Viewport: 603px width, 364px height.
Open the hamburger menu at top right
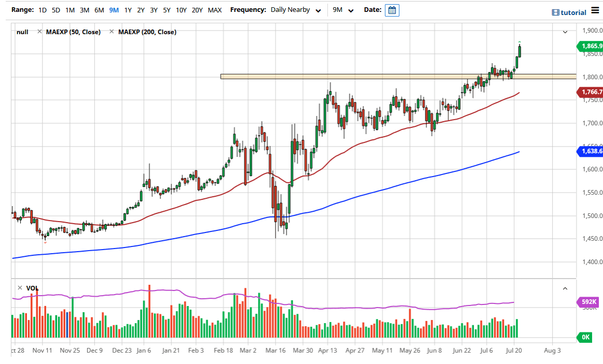[x=595, y=11]
